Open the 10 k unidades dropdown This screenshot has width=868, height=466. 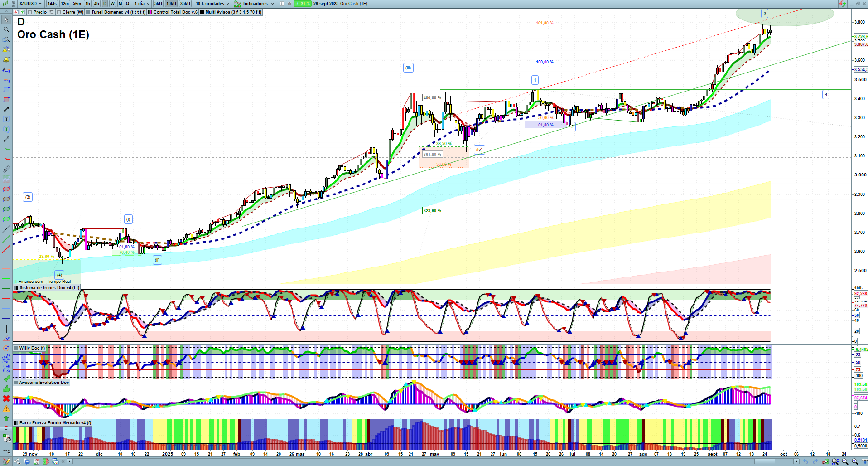pos(212,4)
